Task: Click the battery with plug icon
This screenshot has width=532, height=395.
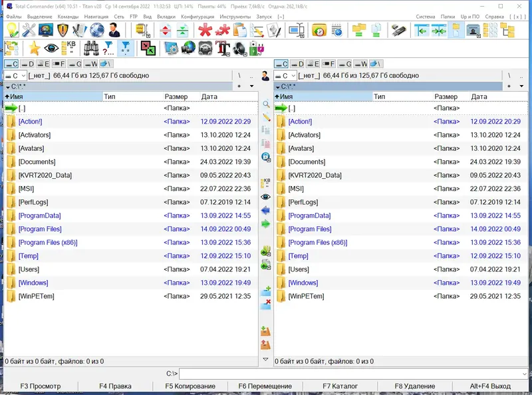Action: click(x=257, y=49)
